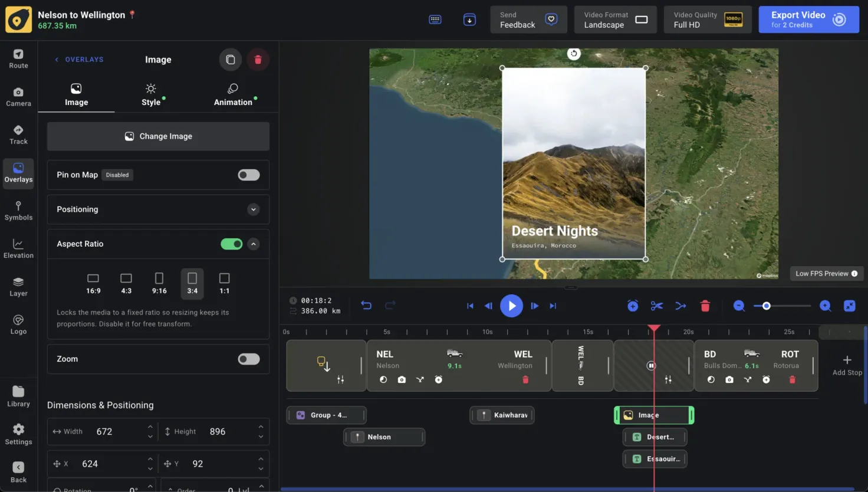Click the merge route arrow icon in toolbar
The image size is (868, 492).
click(681, 306)
